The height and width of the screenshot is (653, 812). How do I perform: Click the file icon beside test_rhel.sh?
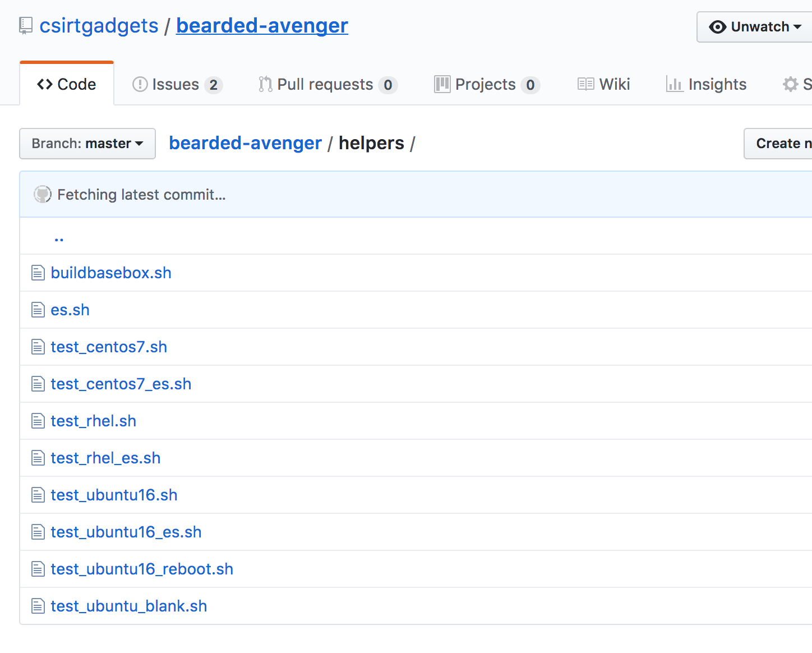coord(38,421)
